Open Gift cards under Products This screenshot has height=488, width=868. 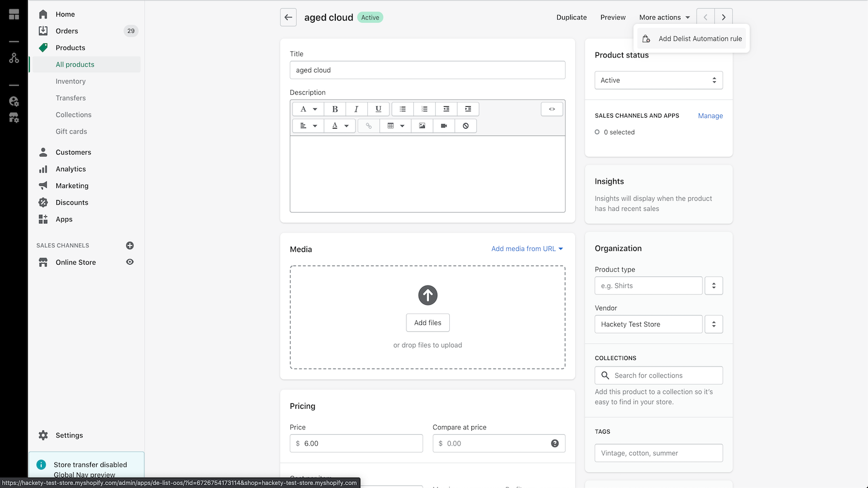tap(71, 132)
